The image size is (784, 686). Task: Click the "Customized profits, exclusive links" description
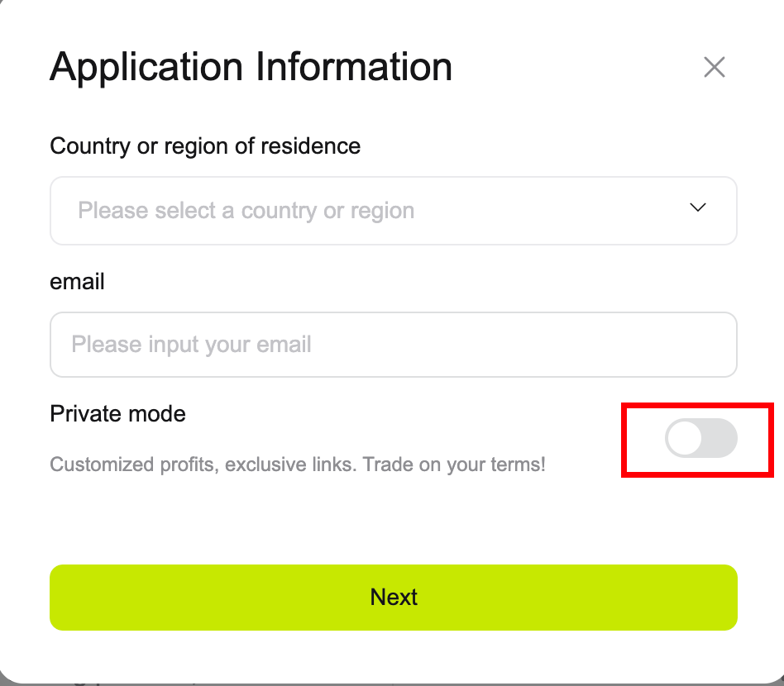click(x=203, y=464)
